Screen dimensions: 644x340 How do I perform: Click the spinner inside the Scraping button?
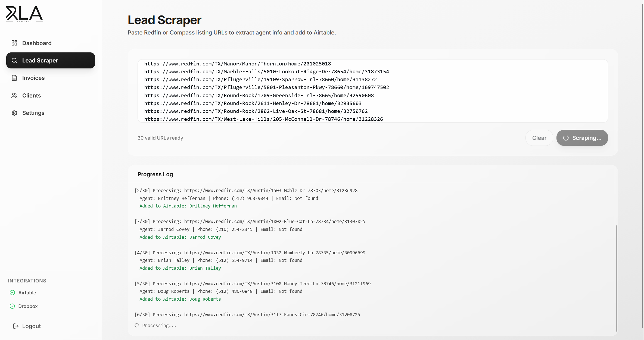(566, 138)
